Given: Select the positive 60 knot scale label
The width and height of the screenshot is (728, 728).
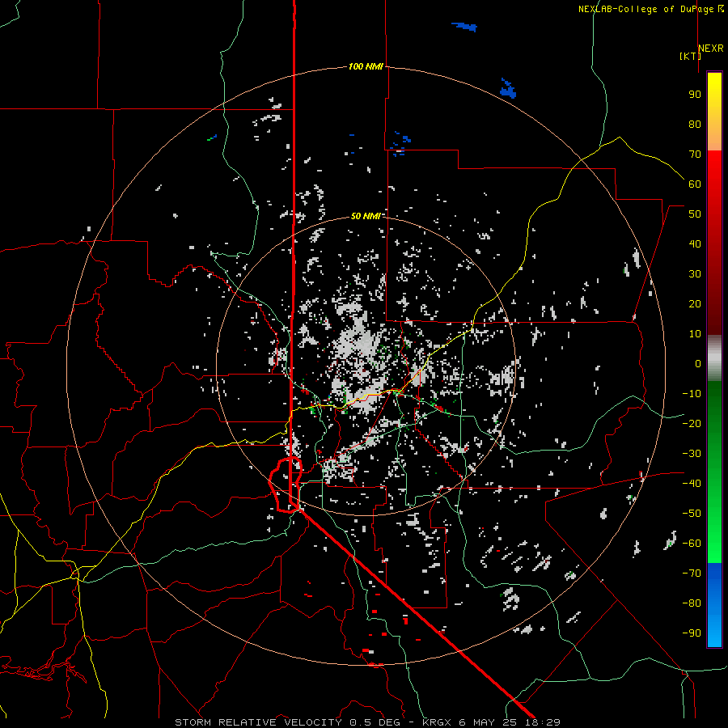Looking at the screenshot, I should point(695,184).
